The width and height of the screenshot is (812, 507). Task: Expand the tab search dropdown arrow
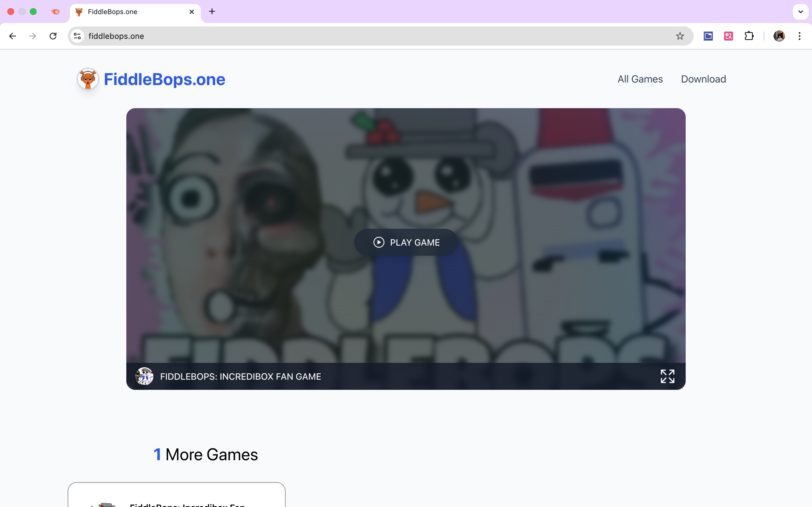[x=800, y=12]
